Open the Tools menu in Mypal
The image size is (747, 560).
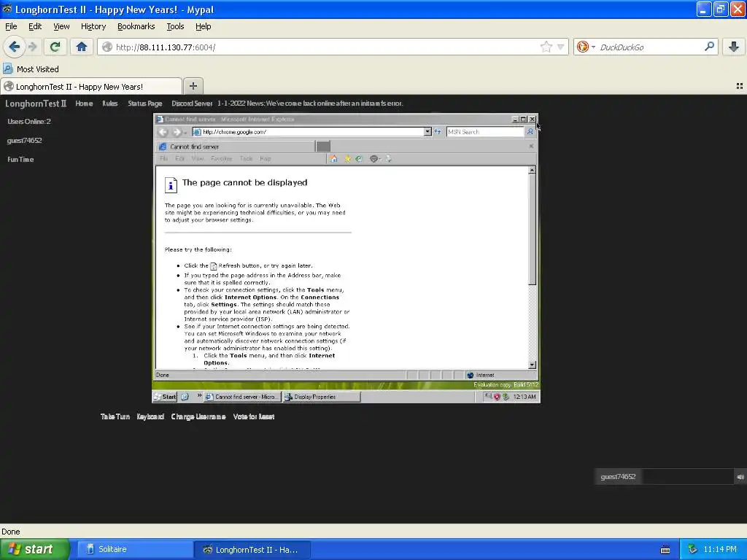pyautogui.click(x=175, y=27)
